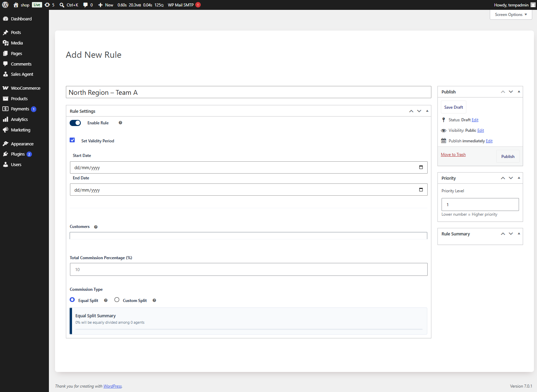Click the Plugins plug icon
537x392 pixels.
[5, 154]
